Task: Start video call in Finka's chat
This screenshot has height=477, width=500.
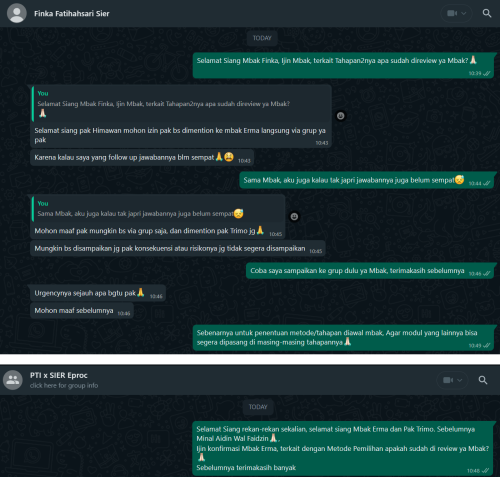Action: coord(452,13)
